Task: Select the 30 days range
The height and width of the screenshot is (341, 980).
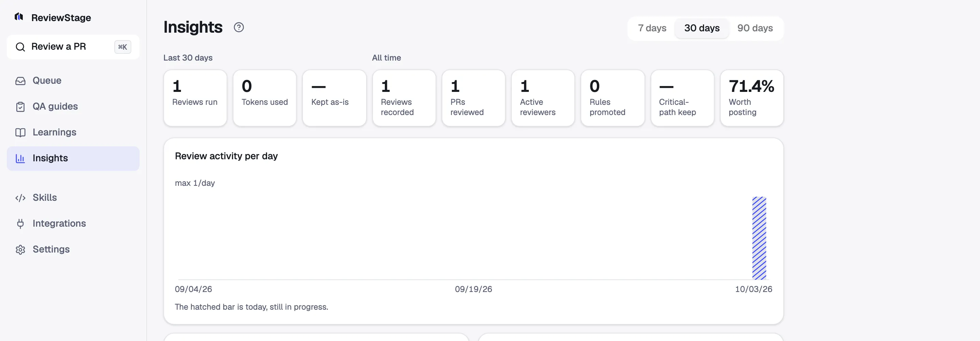Action: click(x=702, y=28)
